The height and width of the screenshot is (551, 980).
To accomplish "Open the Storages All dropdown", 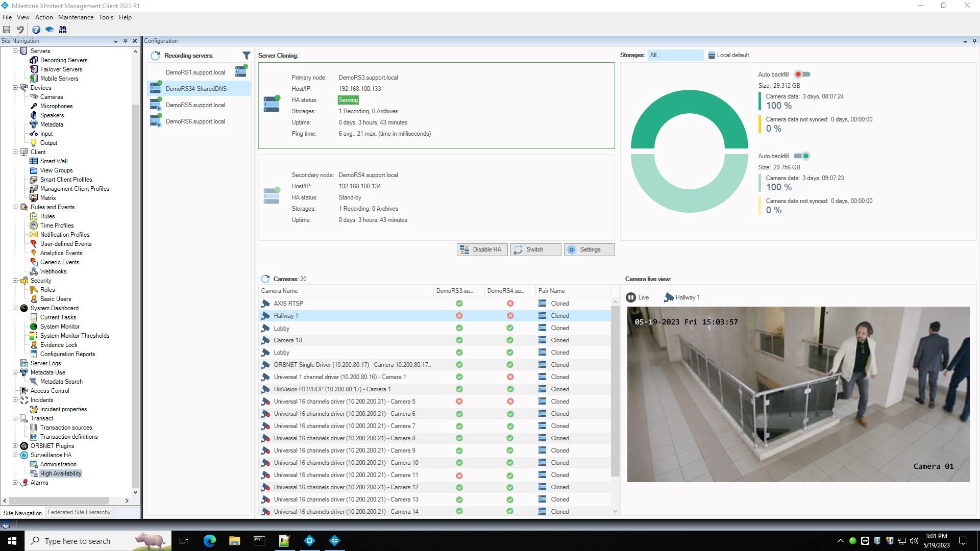I will (675, 55).
